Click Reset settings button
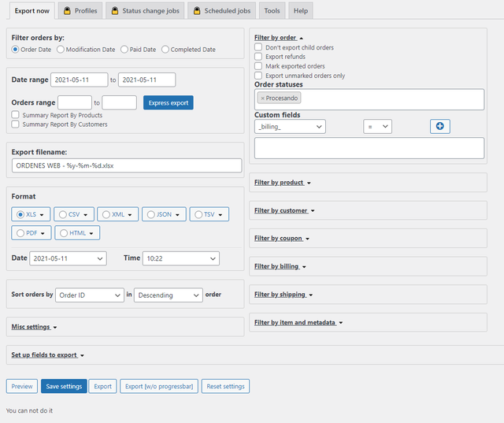504x423 pixels. [226, 386]
